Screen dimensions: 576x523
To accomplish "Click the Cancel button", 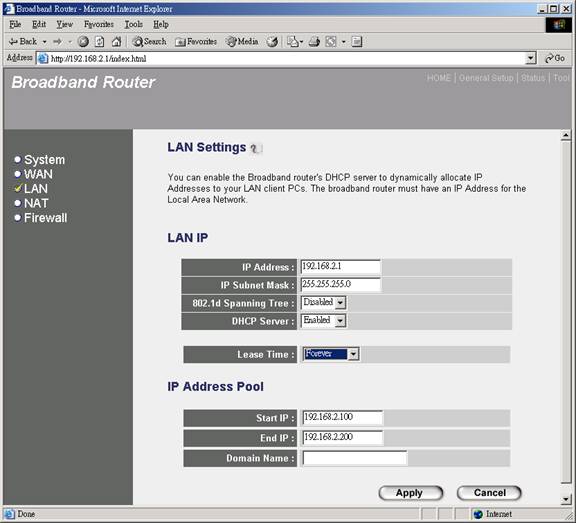I will click(489, 493).
